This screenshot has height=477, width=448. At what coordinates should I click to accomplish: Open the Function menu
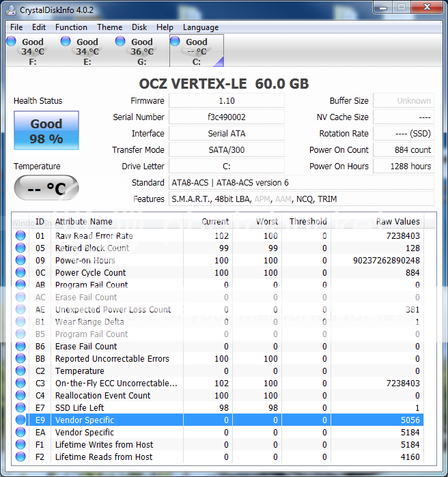coord(71,27)
